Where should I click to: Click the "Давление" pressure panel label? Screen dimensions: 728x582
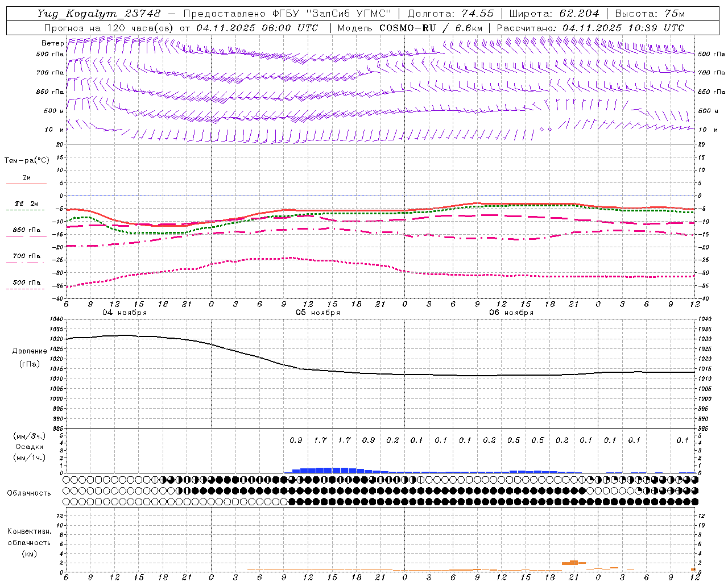click(x=30, y=351)
